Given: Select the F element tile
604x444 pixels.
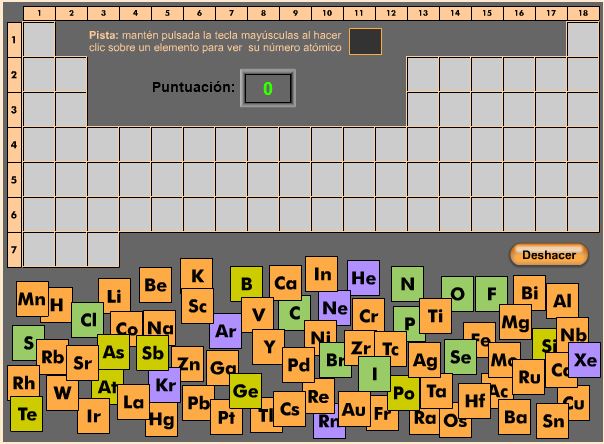Looking at the screenshot, I should pyautogui.click(x=491, y=293).
